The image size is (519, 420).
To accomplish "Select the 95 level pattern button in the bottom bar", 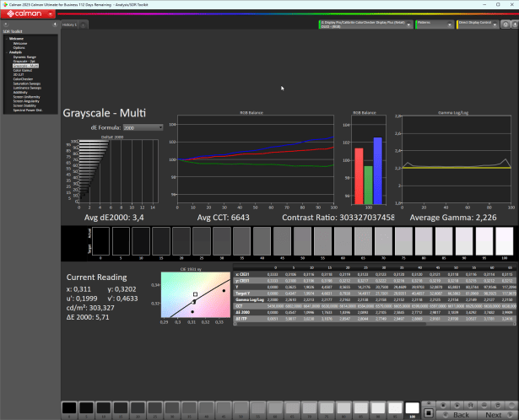I will (395, 408).
